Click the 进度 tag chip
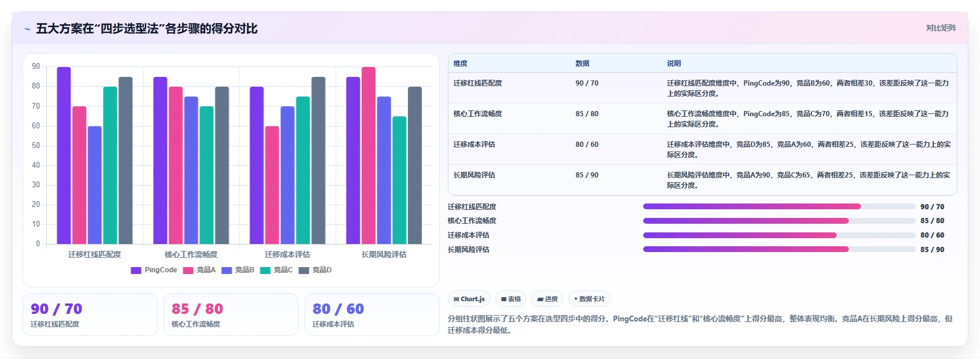 point(547,299)
